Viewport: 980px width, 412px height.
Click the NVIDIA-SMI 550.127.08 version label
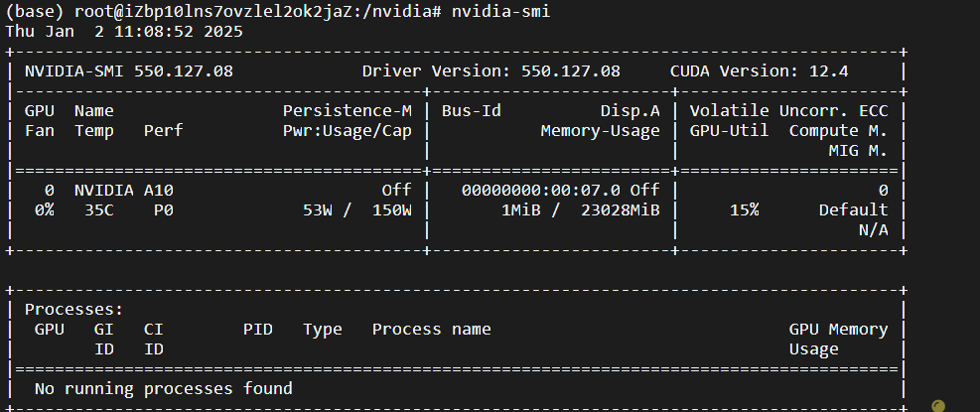pos(129,71)
